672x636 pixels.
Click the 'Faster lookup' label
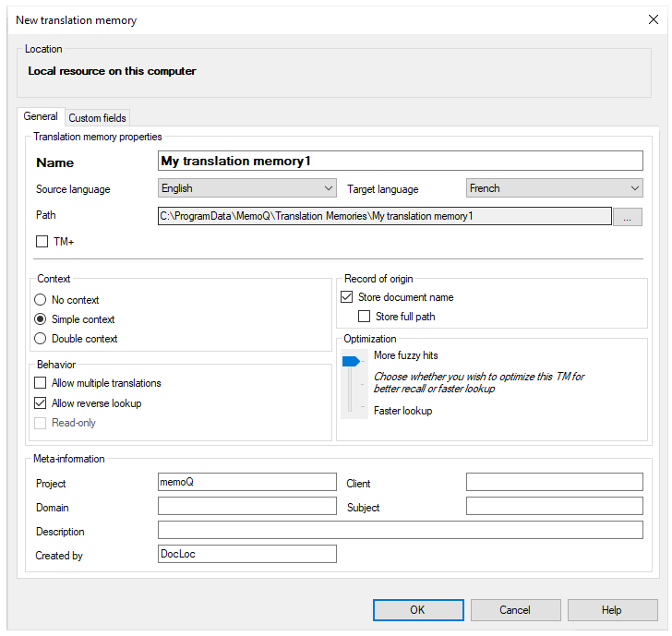click(402, 411)
